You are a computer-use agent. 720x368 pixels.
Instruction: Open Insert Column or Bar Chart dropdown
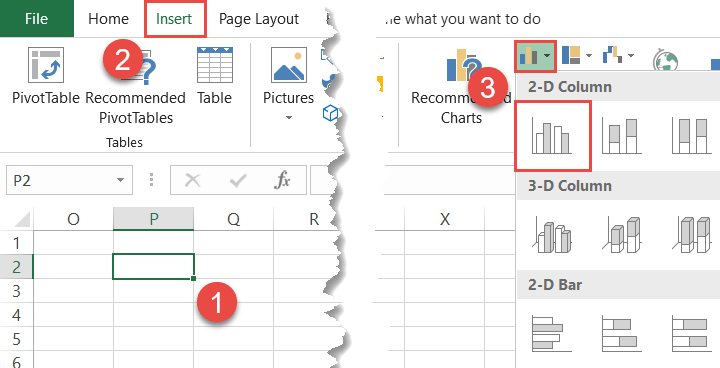coord(536,56)
